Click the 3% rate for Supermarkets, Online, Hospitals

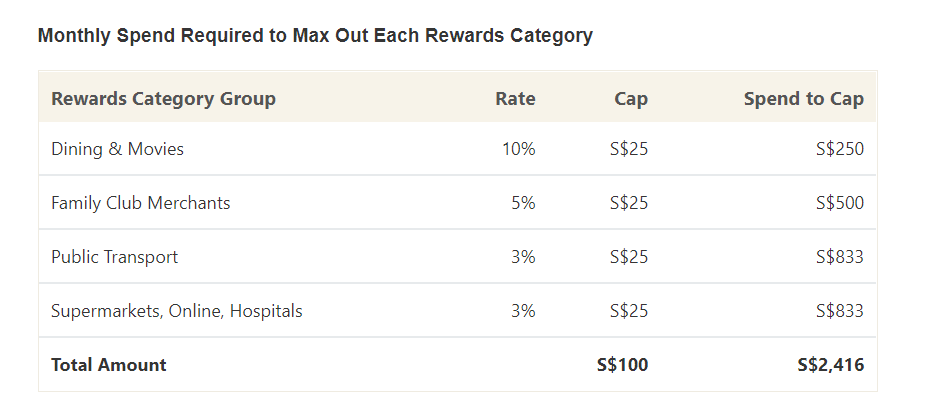523,311
